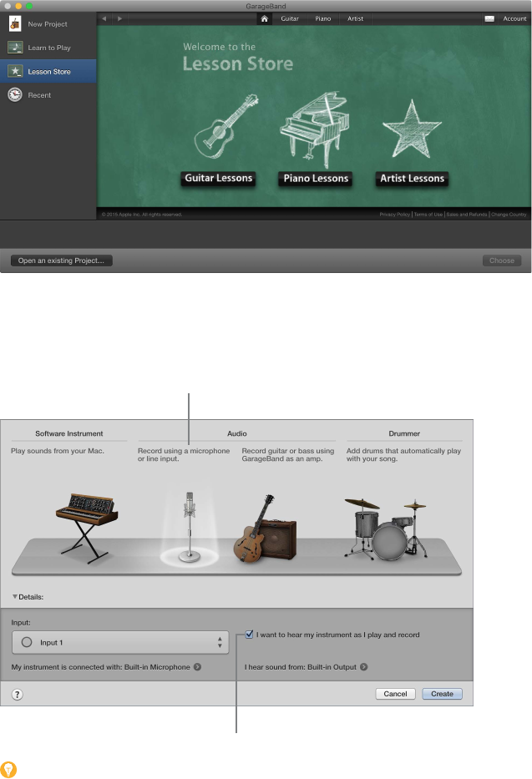
Task: Choose the Drummer drum kit icon
Action: 386,529
